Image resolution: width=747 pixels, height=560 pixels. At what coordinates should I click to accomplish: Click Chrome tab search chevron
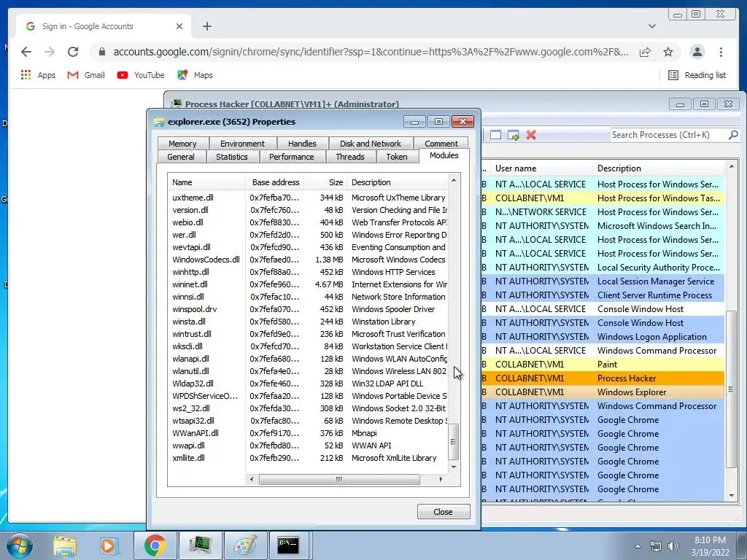coord(651,26)
